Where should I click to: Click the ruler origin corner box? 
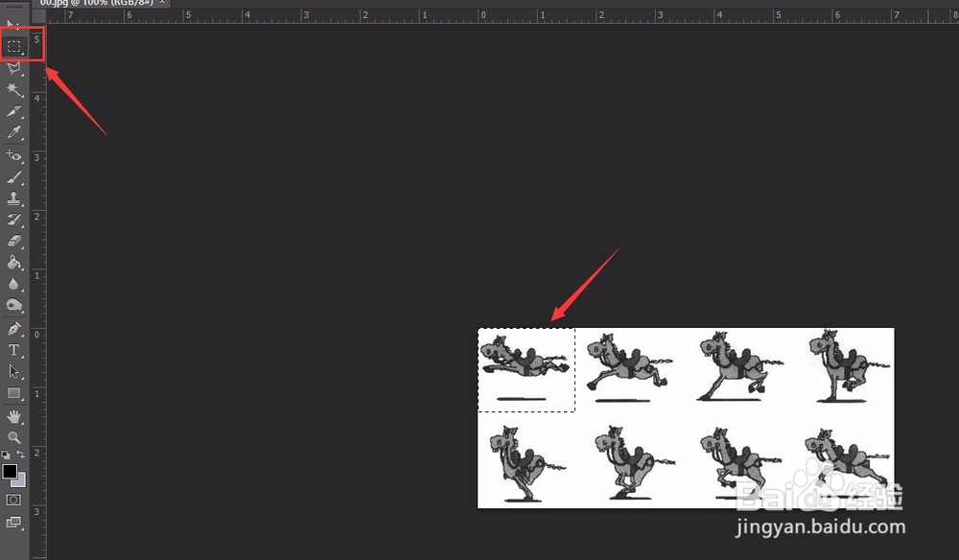38,16
